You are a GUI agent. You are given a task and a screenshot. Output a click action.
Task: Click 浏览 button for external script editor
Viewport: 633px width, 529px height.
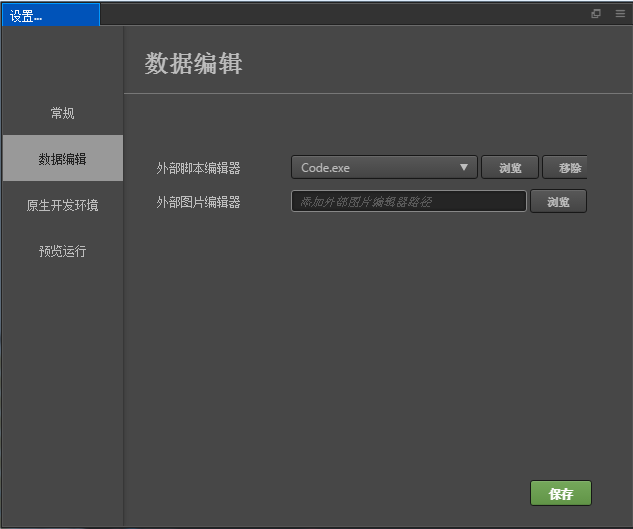point(510,167)
